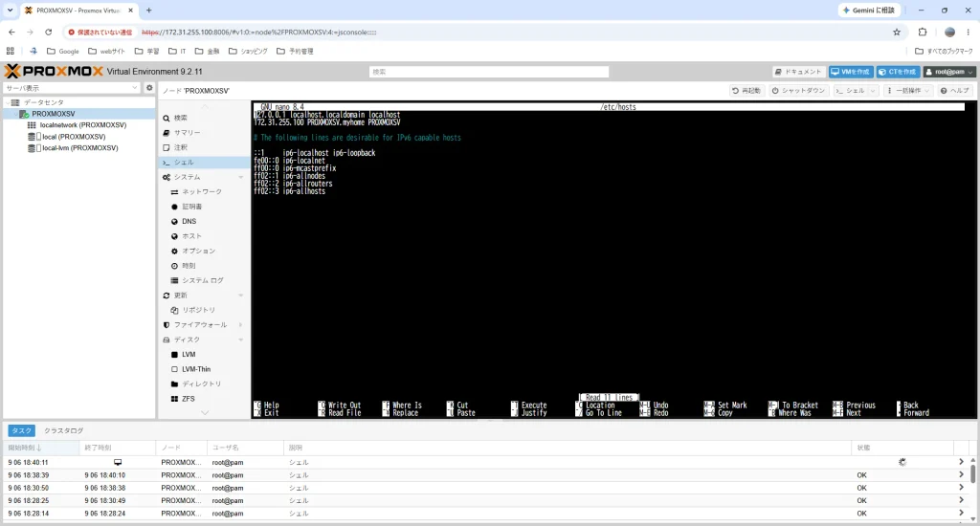980x526 pixels.
Task: Open the サーバ表示 view dropdown
Action: click(x=72, y=88)
